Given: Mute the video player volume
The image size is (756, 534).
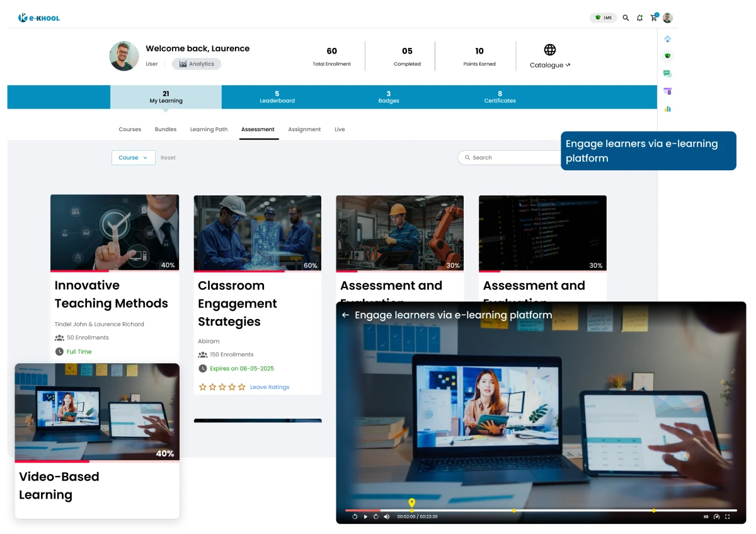Looking at the screenshot, I should click(x=386, y=516).
